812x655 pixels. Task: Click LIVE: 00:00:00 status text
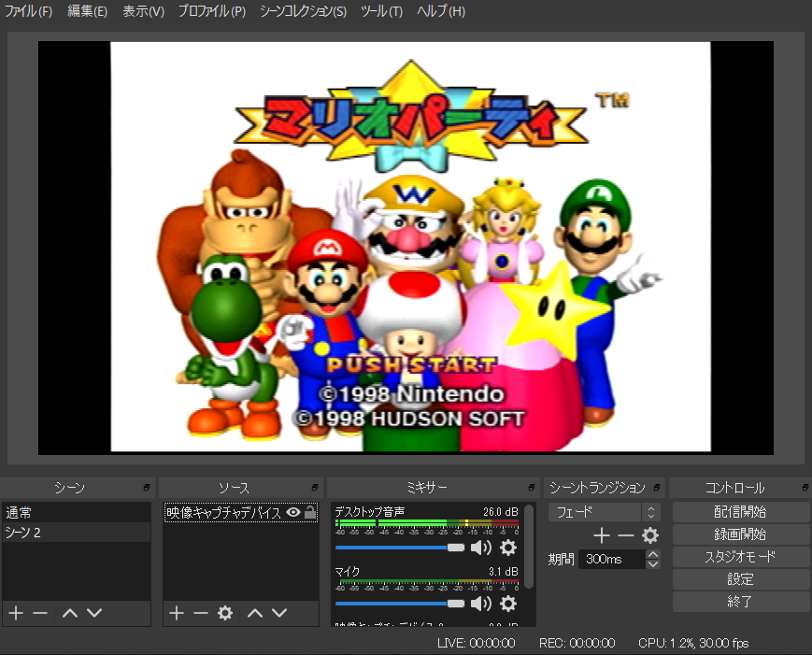476,643
